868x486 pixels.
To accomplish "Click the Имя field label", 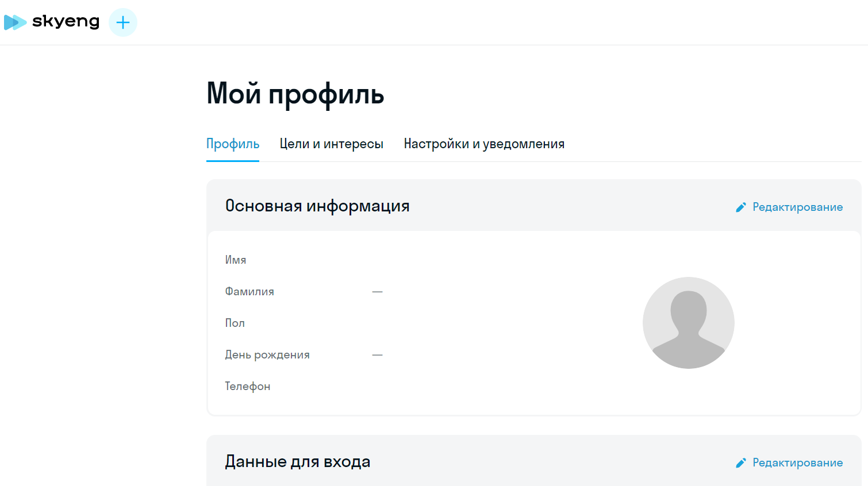I will point(236,260).
